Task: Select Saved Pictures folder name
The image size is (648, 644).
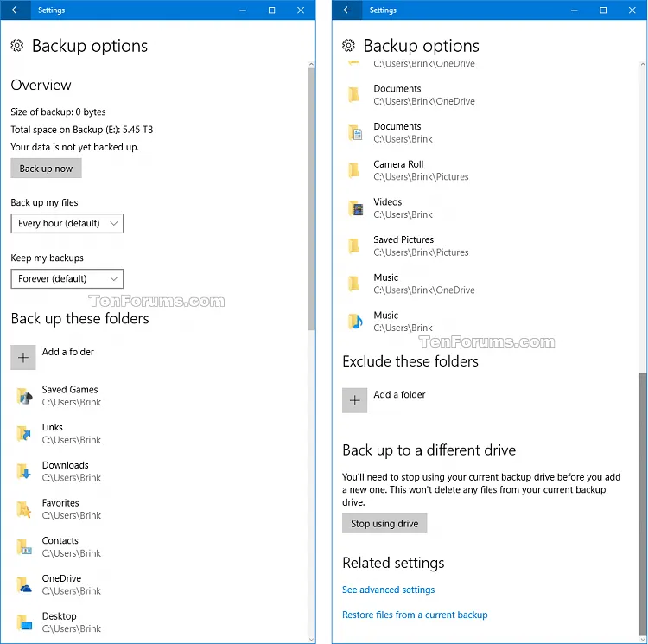Action: point(403,239)
